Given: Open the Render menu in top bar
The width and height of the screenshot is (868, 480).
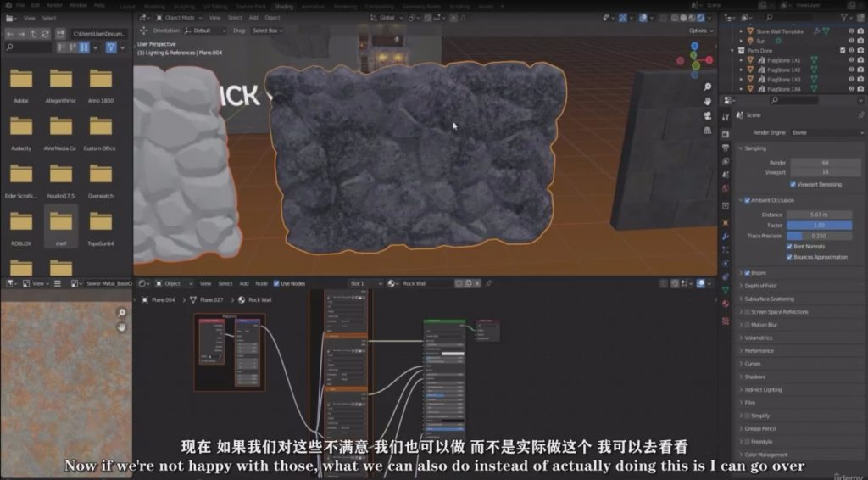Looking at the screenshot, I should [54, 5].
